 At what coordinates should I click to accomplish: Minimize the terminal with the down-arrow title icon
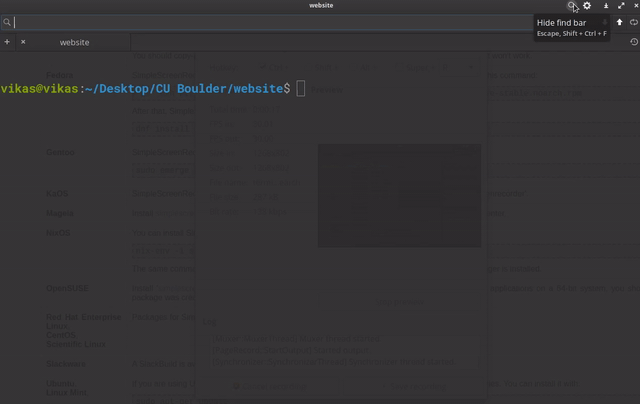coord(606,6)
